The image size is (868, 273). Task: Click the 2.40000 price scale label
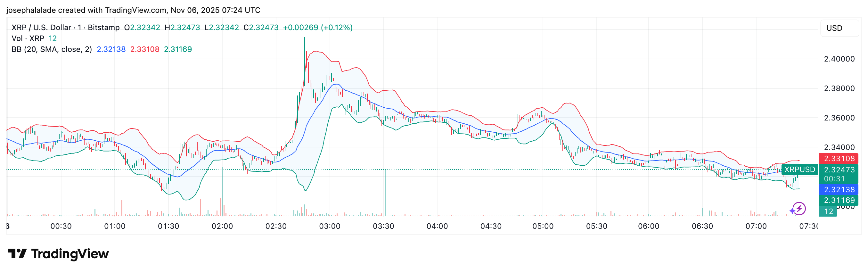click(x=839, y=59)
